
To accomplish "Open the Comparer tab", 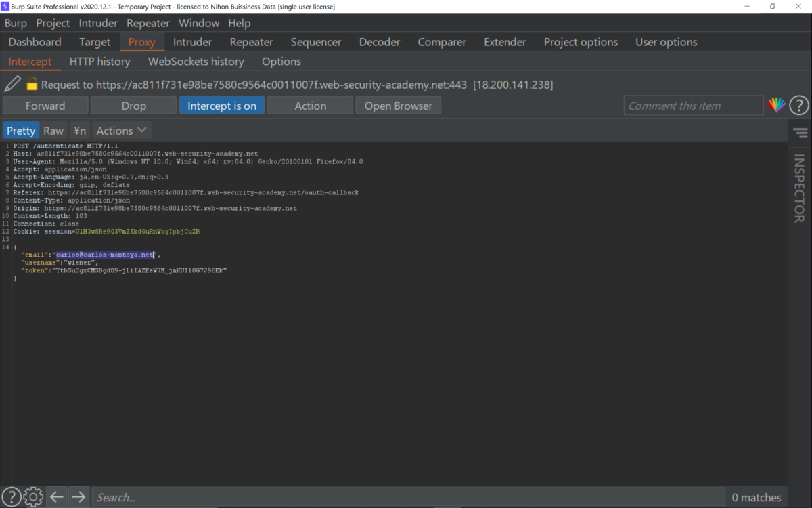I will pos(442,42).
